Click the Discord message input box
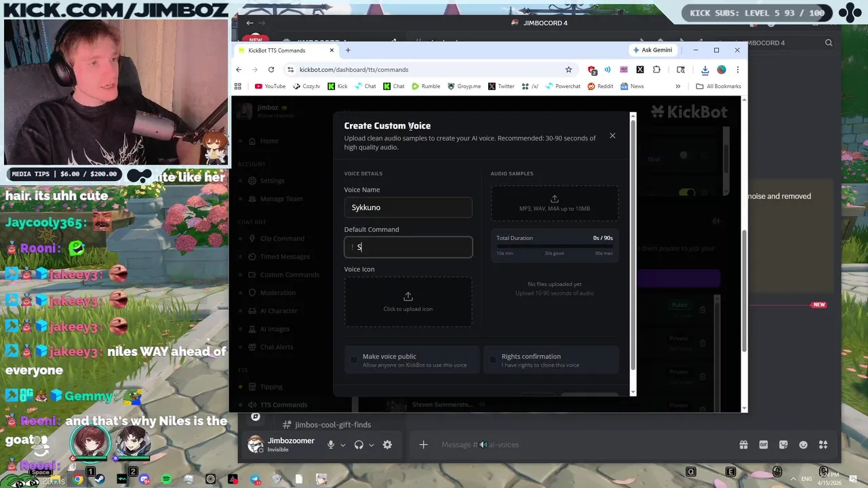 click(x=583, y=445)
